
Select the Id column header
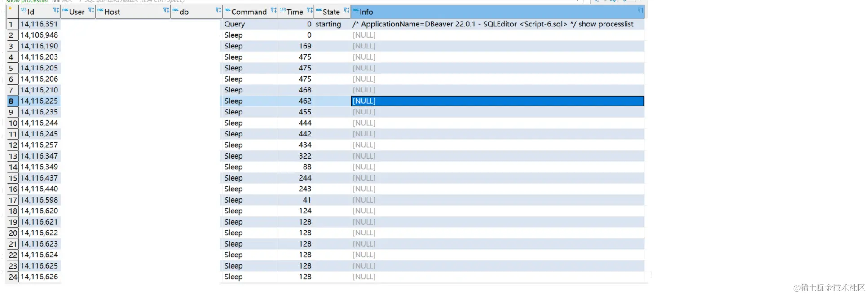click(x=40, y=12)
